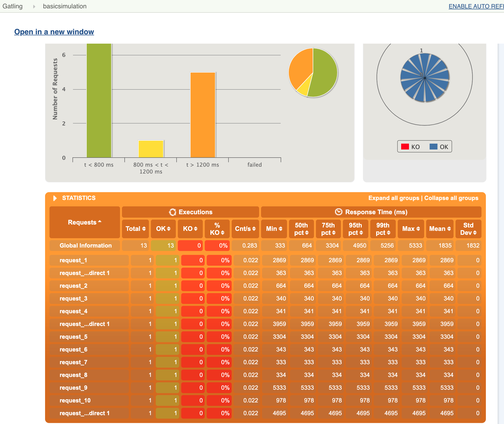Select request_2 row
This screenshot has height=424, width=504.
(x=265, y=286)
